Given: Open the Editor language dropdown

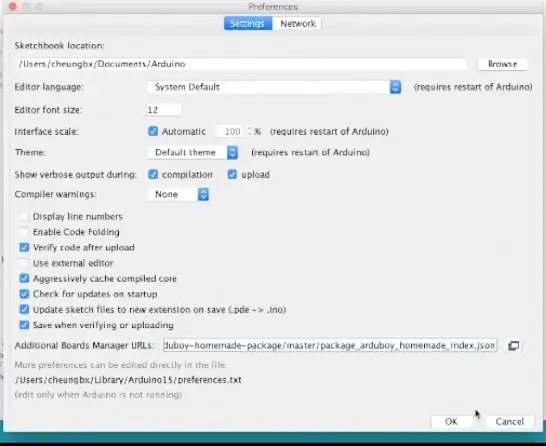Looking at the screenshot, I should click(x=274, y=87).
